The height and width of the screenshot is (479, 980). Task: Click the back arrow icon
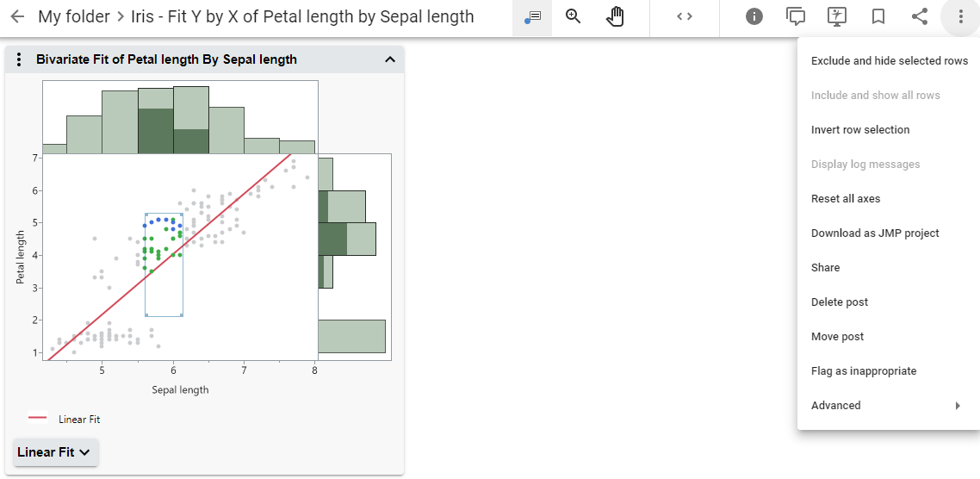pyautogui.click(x=17, y=16)
